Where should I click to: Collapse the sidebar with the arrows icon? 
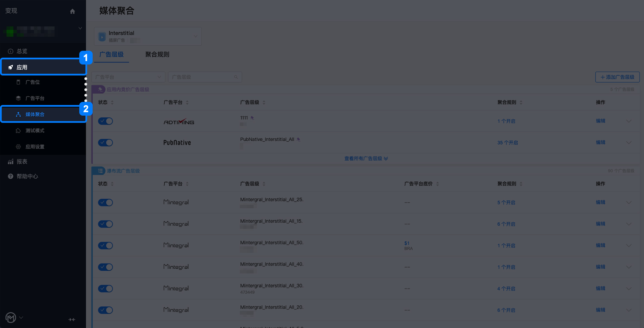(x=72, y=319)
